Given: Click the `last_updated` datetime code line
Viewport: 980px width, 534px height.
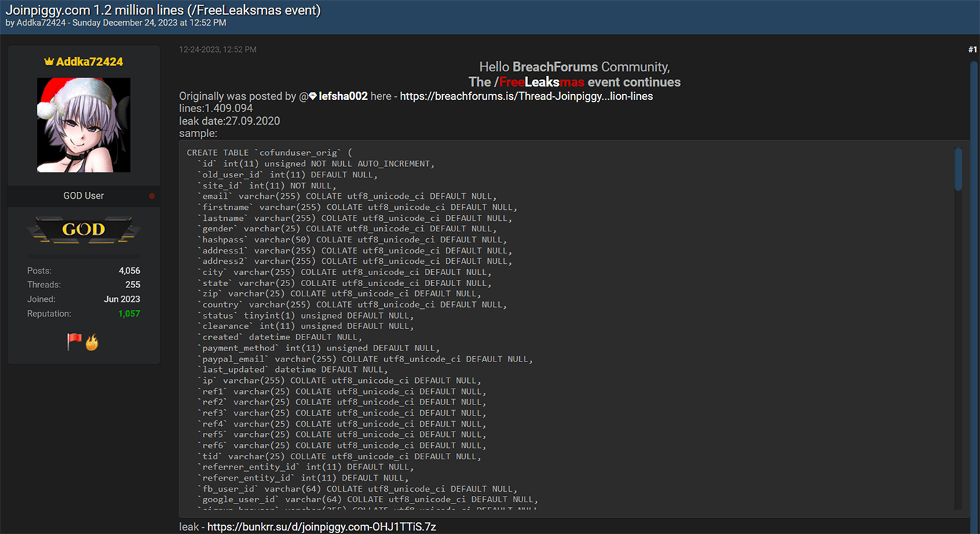Looking at the screenshot, I should click(293, 370).
